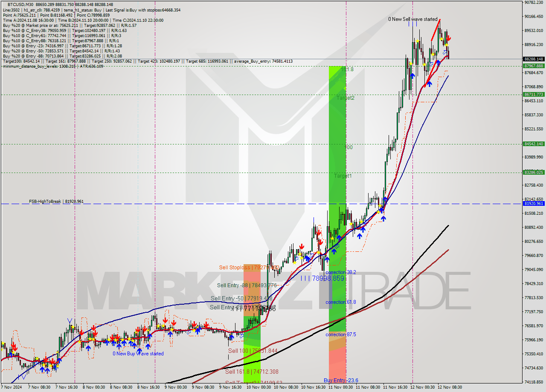This screenshot has height=392, width=546.
Task: Click the green 86711.773 price tag
Action: [x=534, y=95]
